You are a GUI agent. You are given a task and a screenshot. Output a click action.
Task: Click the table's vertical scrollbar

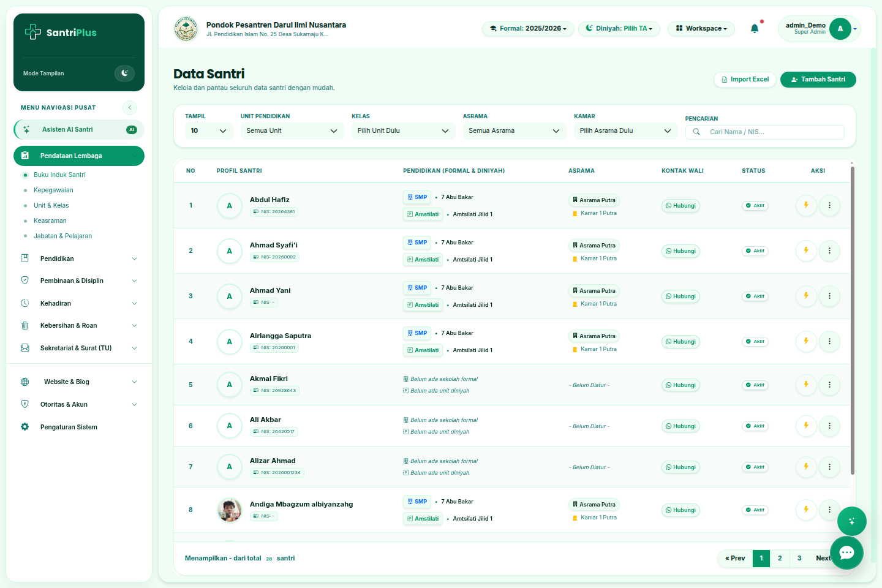tap(852, 320)
